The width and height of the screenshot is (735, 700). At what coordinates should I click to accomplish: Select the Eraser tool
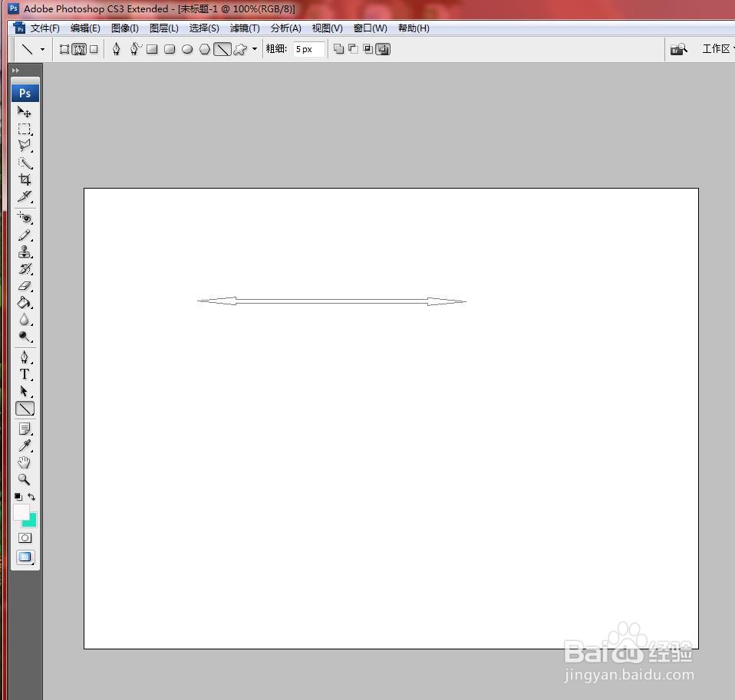pyautogui.click(x=24, y=286)
